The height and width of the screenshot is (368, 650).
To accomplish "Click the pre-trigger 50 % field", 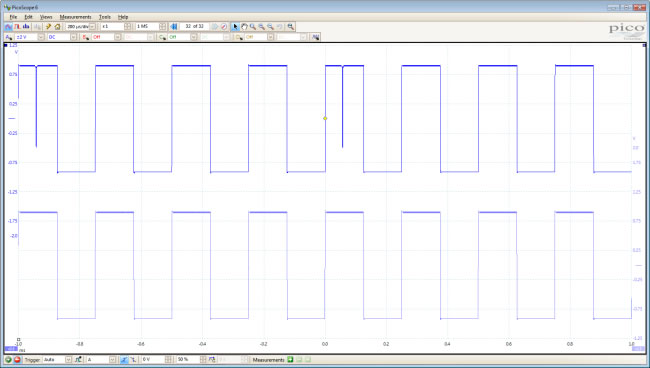I will tap(188, 360).
